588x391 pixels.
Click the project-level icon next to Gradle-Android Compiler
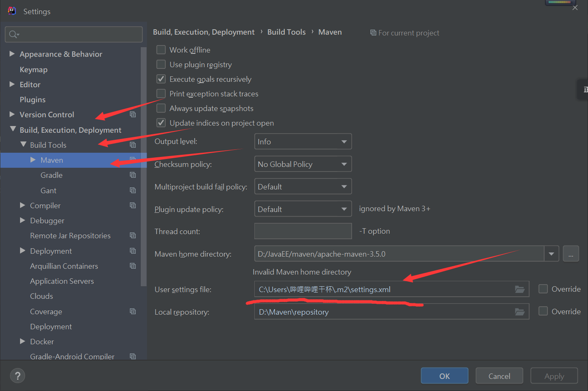click(x=133, y=356)
